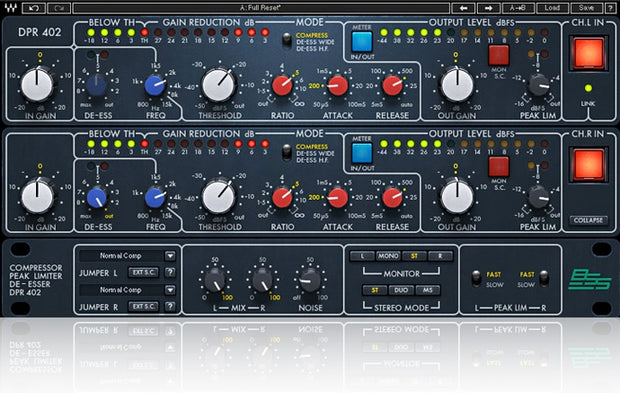The width and height of the screenshot is (620, 393).
Task: Select MONITOR MONO button
Action: pyautogui.click(x=388, y=256)
